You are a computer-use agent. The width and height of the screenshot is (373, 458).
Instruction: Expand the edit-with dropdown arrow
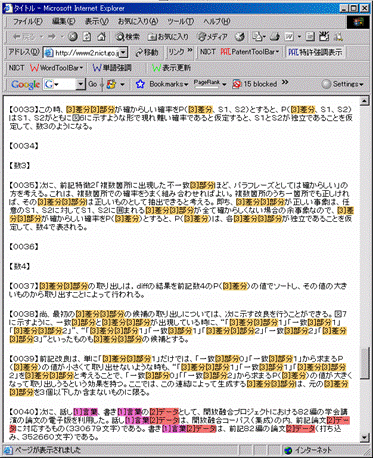[299, 37]
